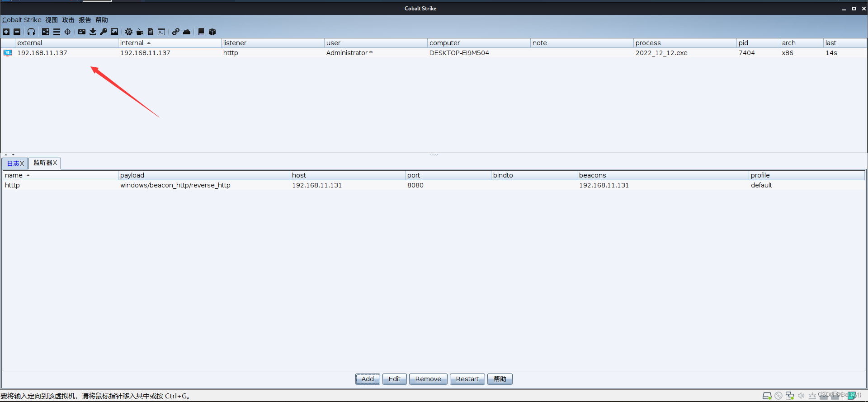
Task: Sort sessions by the pid column header
Action: point(758,43)
